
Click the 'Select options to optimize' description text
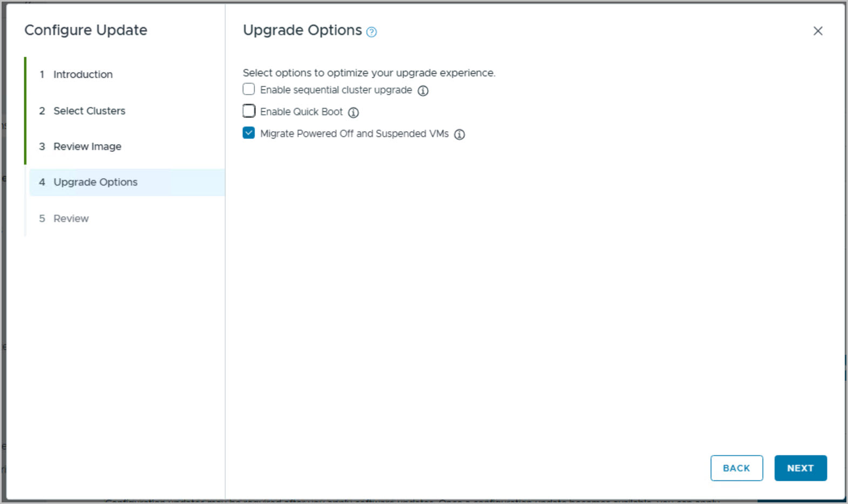coord(369,73)
